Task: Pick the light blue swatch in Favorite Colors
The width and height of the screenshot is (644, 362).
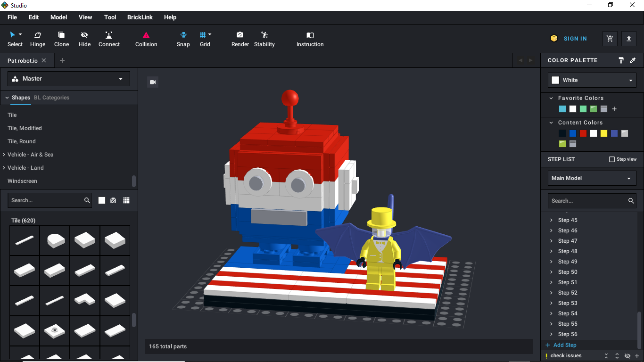Action: (562, 109)
